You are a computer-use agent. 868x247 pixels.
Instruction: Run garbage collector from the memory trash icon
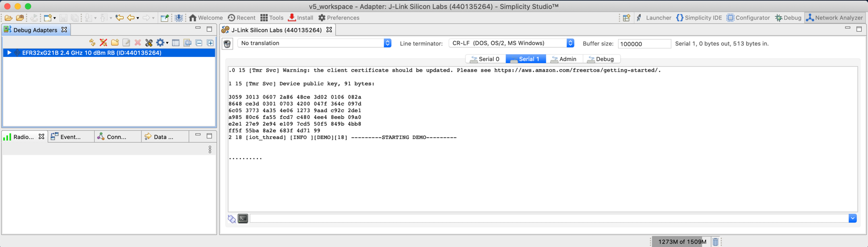pos(715,242)
